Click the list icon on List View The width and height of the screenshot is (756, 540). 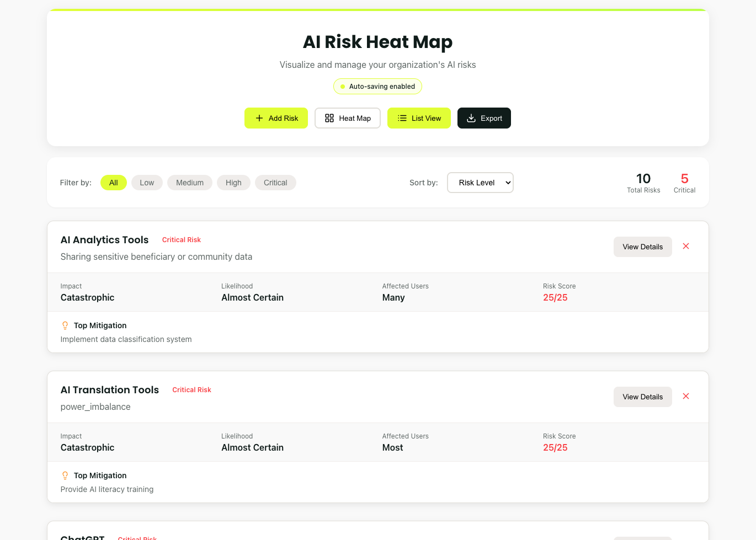(402, 118)
